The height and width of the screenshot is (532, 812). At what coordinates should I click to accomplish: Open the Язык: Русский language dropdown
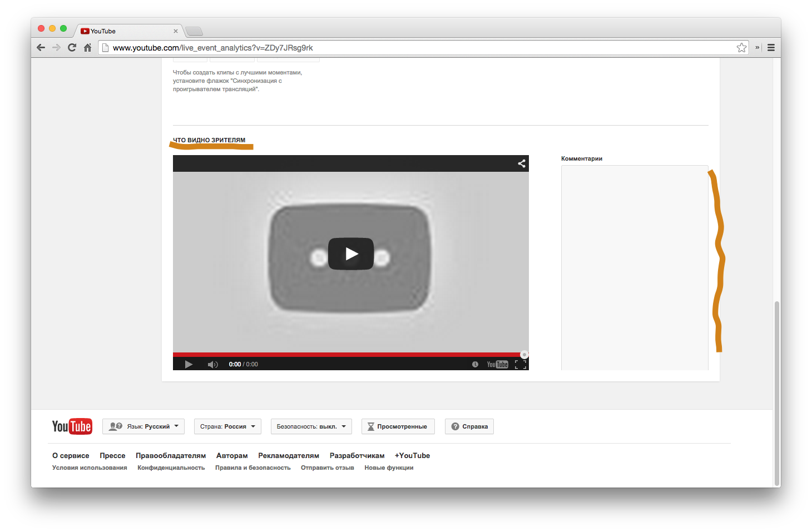pos(143,426)
